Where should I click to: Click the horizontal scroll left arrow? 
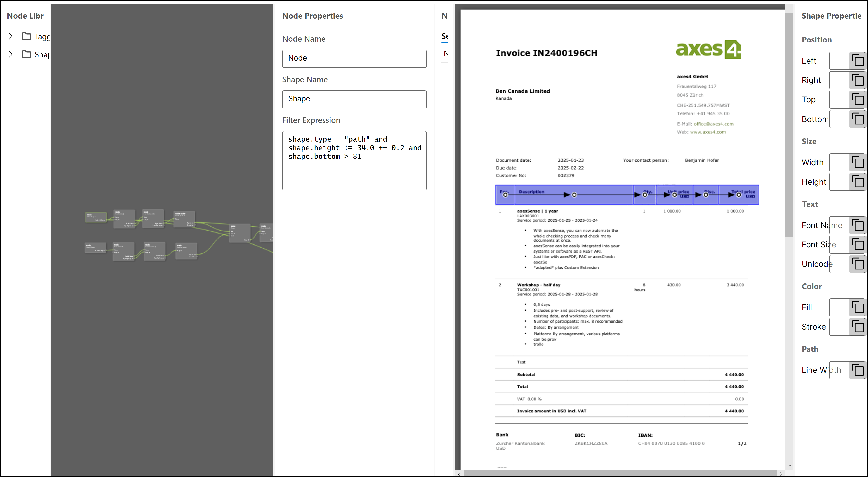tap(459, 474)
